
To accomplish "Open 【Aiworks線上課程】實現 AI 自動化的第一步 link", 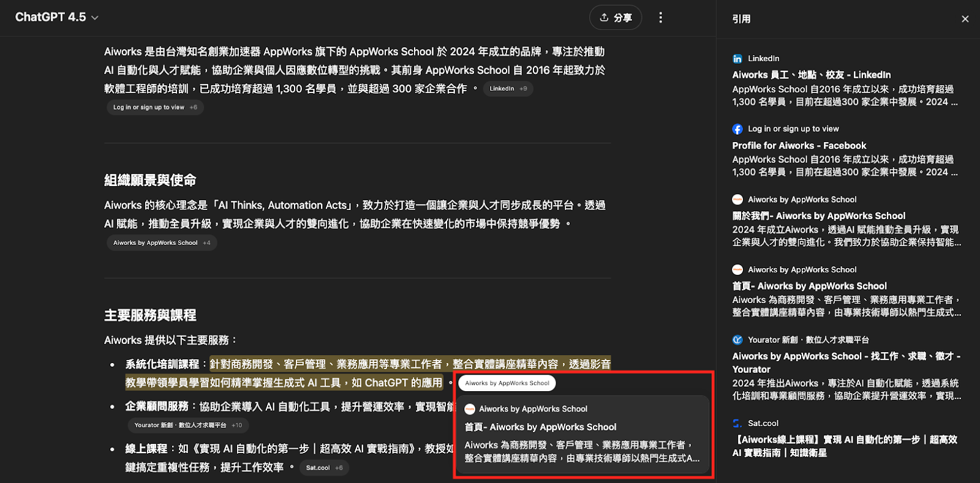I will 845,446.
